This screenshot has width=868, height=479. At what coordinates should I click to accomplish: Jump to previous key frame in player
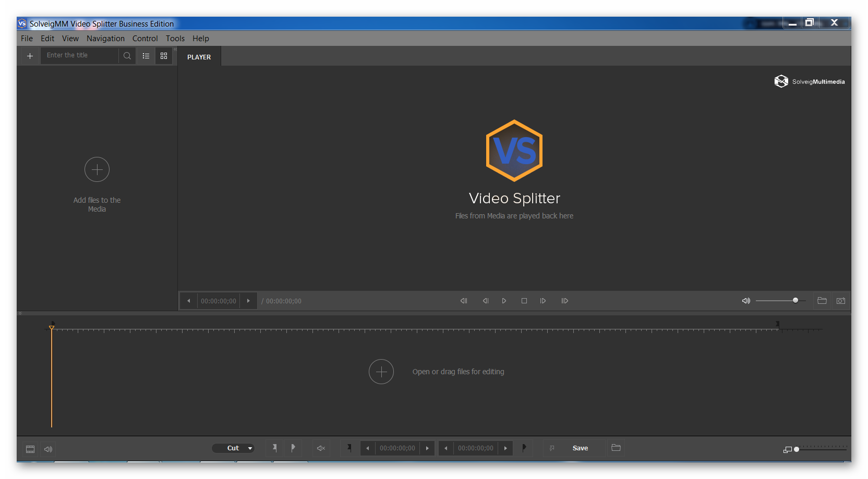[464, 301]
